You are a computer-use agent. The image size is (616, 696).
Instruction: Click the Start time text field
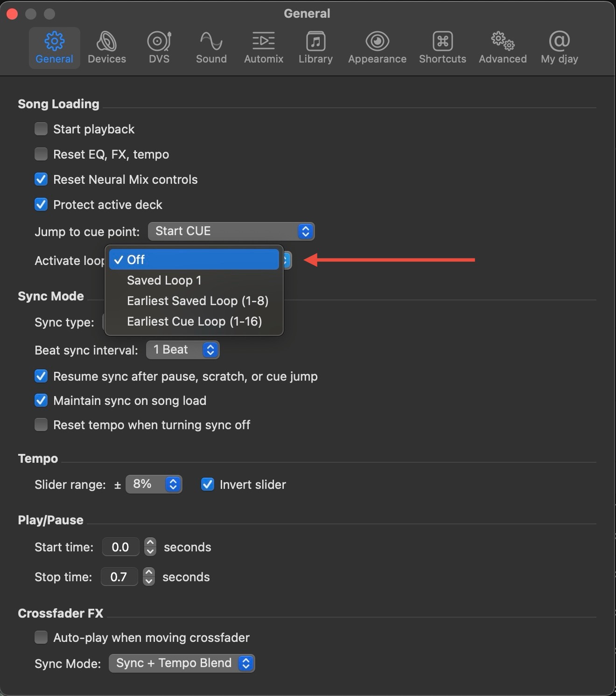click(x=120, y=547)
